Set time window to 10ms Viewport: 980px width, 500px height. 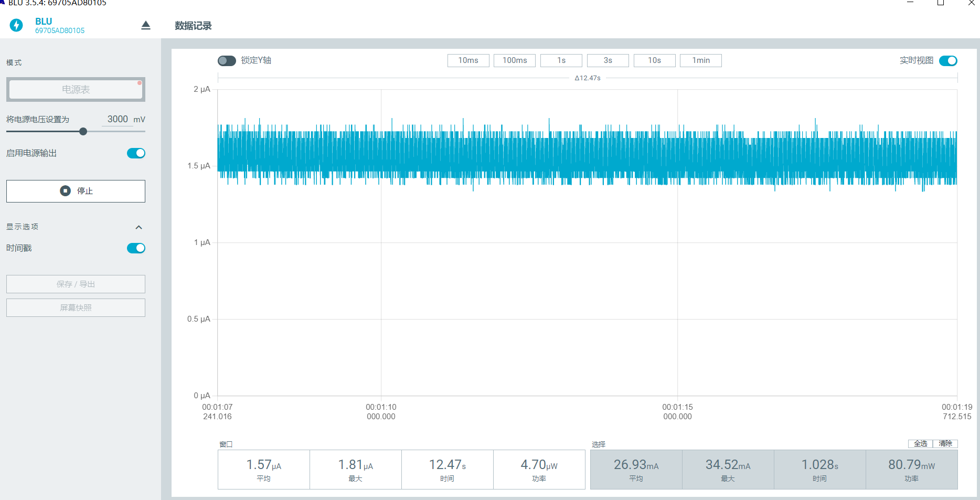(468, 60)
